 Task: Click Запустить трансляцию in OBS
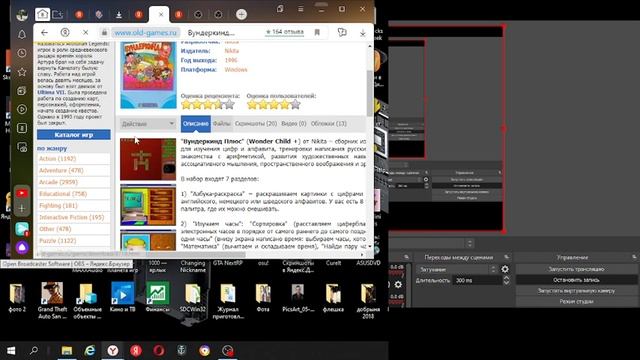click(576, 269)
